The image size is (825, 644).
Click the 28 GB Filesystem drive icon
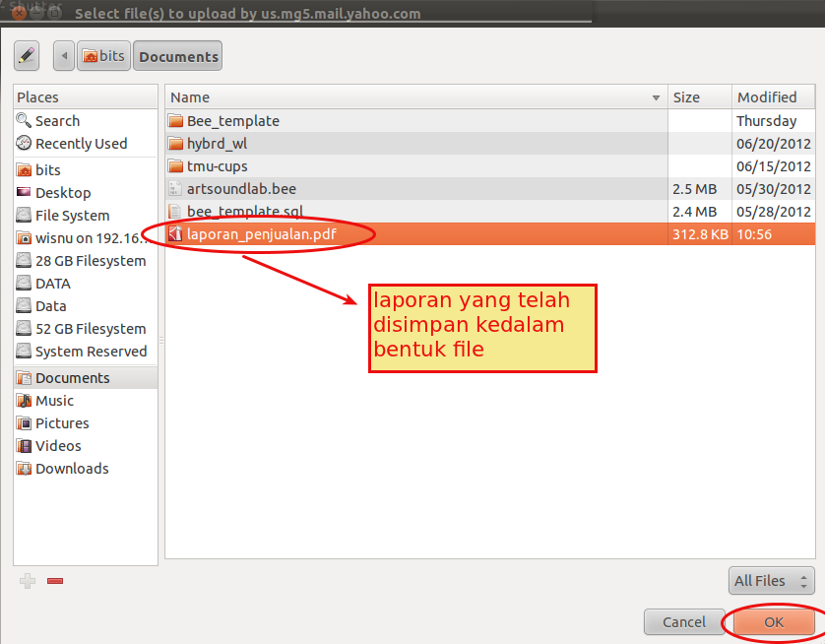pos(24,260)
